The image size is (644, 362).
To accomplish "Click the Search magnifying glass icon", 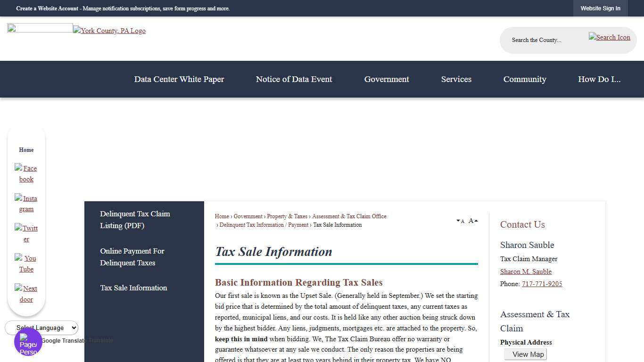I will click(609, 37).
